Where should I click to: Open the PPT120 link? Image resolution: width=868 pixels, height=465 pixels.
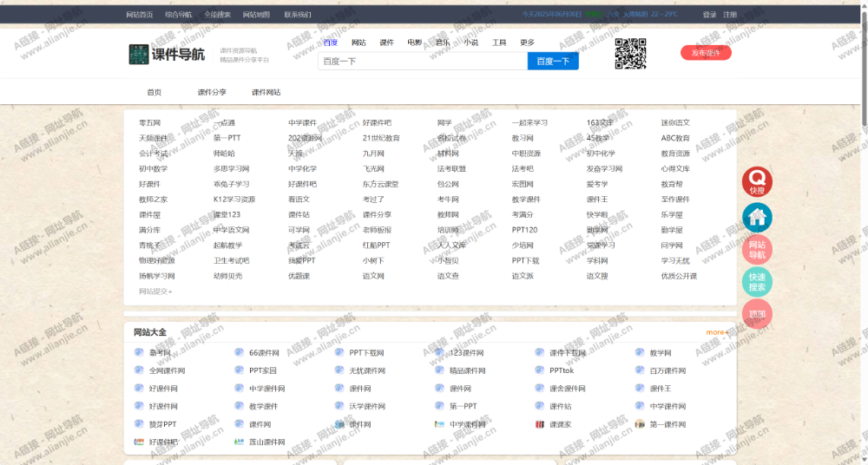(x=525, y=230)
